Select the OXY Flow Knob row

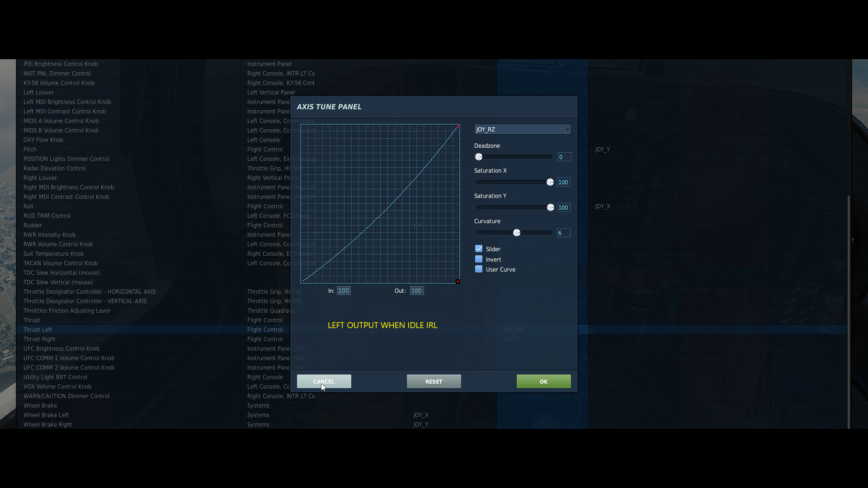[x=431, y=140]
